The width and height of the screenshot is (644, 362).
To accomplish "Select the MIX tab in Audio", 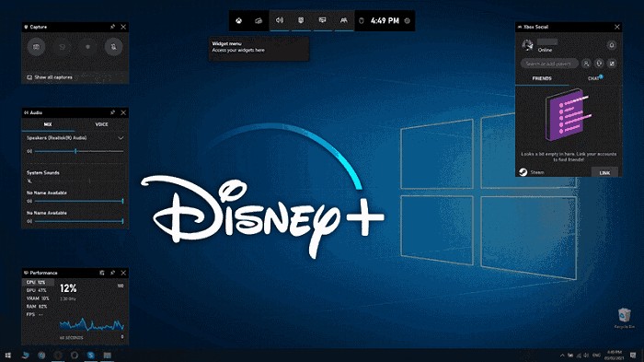I will pos(48,124).
